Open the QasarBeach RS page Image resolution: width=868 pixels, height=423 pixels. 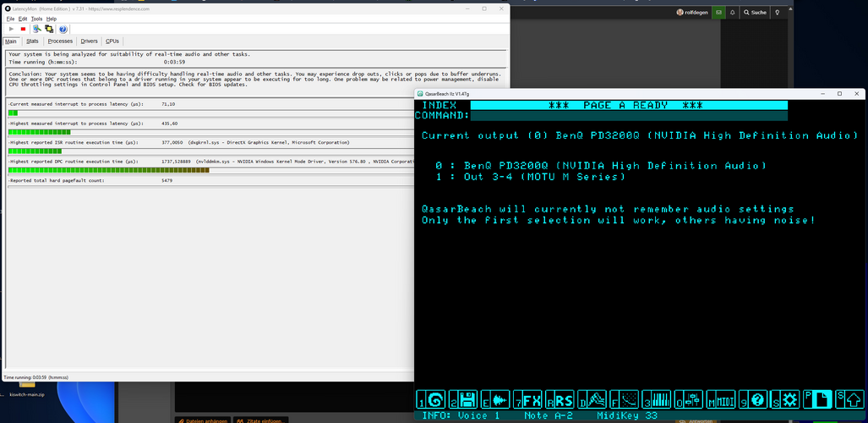pyautogui.click(x=560, y=399)
